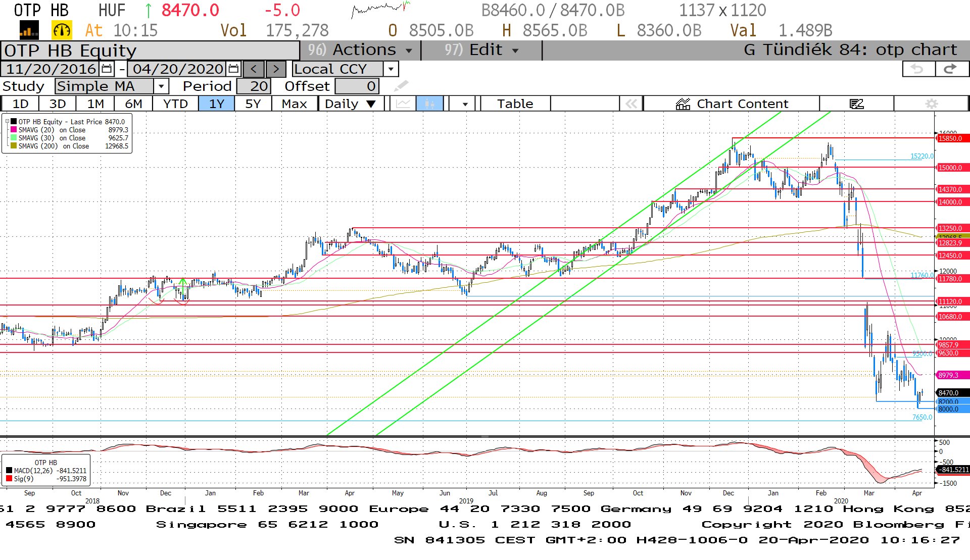Click the Offset input field
This screenshot has height=560, width=970.
[x=357, y=86]
